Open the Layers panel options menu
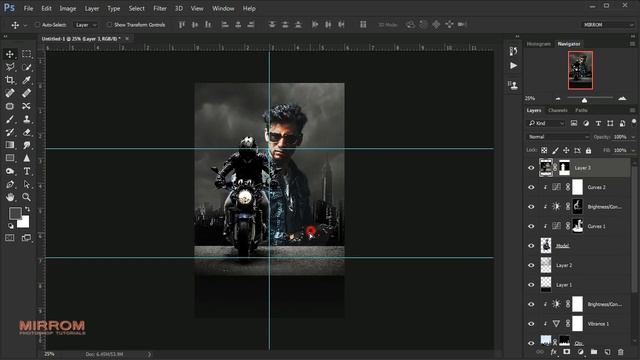 click(632, 110)
